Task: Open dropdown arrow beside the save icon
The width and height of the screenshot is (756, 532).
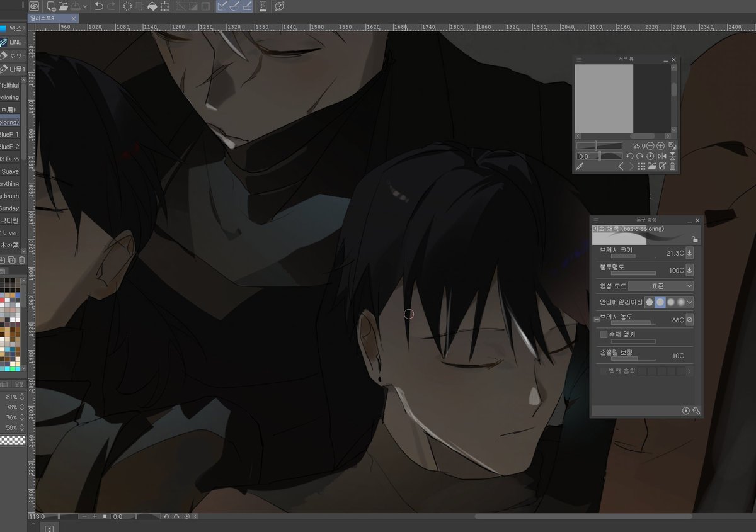Action: (x=85, y=6)
